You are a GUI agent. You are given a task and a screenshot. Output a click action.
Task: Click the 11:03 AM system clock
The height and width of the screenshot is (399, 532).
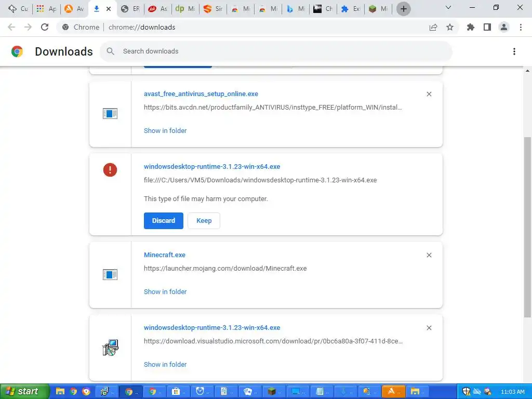pos(513,392)
